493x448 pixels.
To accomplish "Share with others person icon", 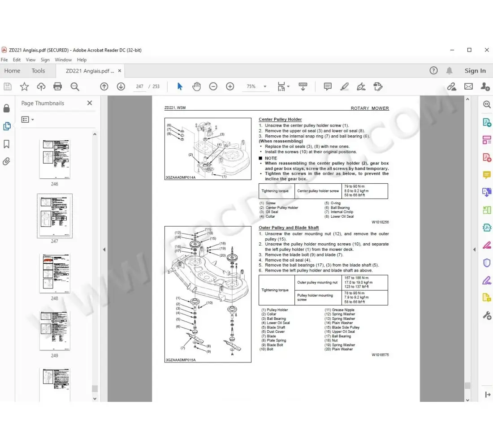I will [485, 86].
